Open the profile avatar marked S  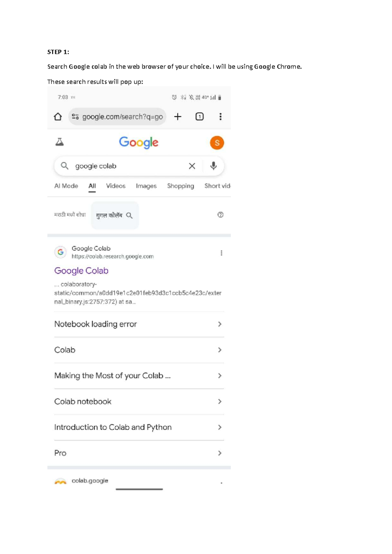click(x=217, y=142)
